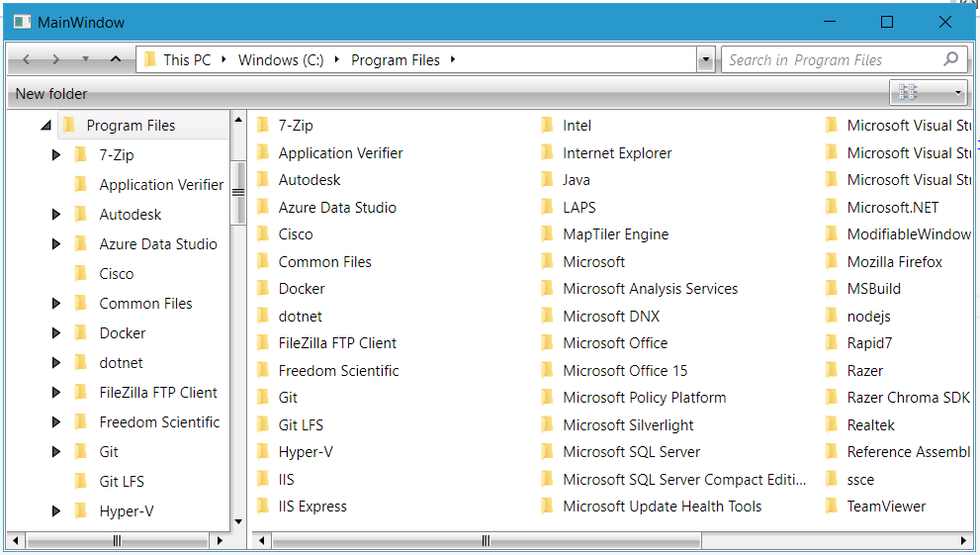The image size is (980, 555).
Task: Open the recent locations dropdown arrow
Action: [86, 59]
